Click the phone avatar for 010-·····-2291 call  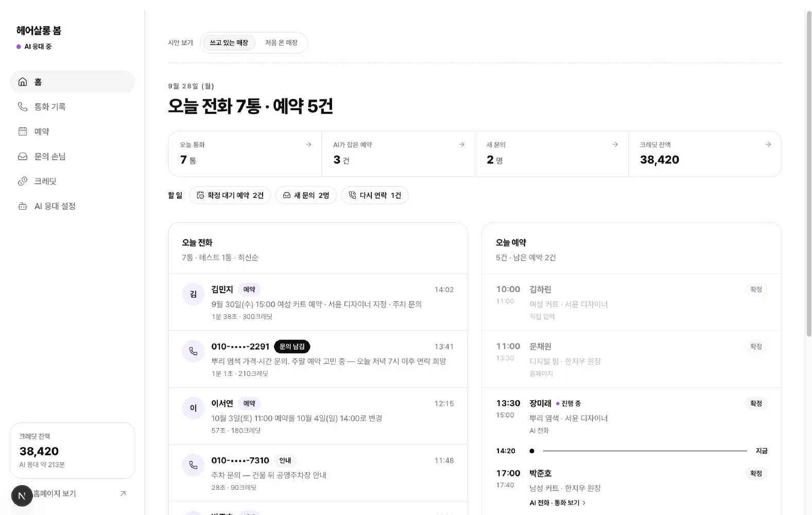pyautogui.click(x=193, y=351)
